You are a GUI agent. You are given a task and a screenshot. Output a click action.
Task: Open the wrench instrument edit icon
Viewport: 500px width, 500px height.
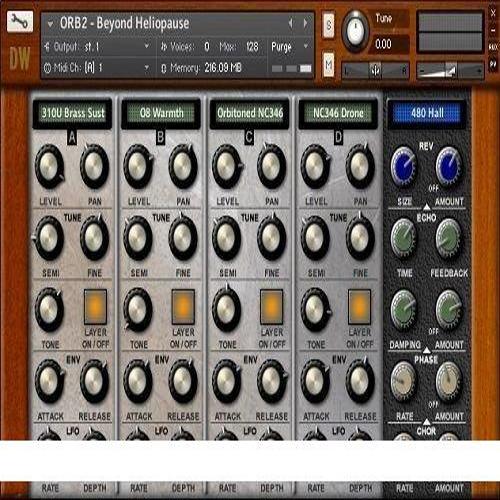tap(20, 21)
